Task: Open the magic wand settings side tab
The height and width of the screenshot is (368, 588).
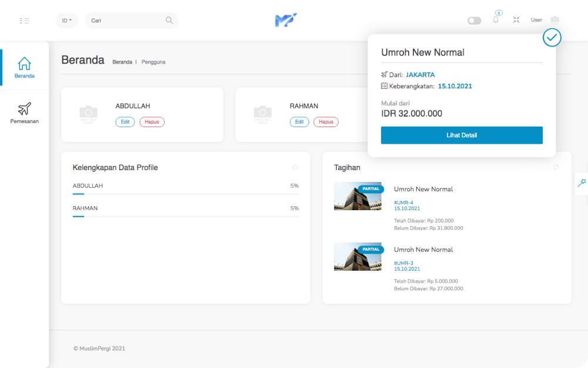Action: 582,183
